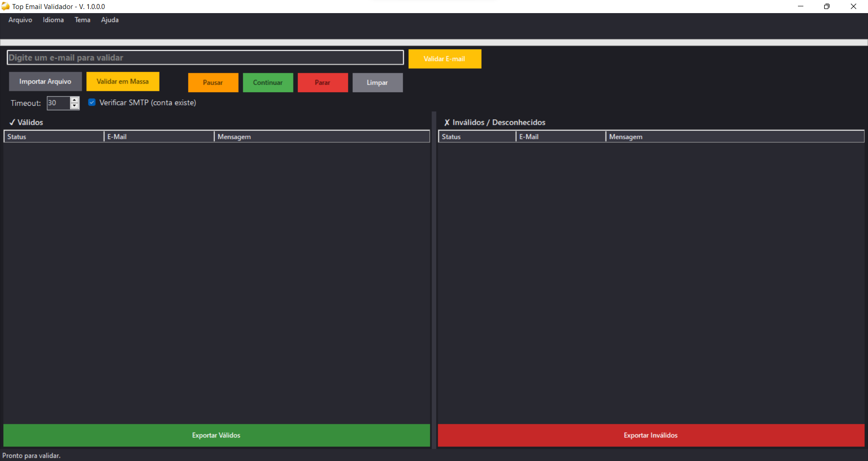
Task: Click the green Continuar button
Action: [x=268, y=83]
